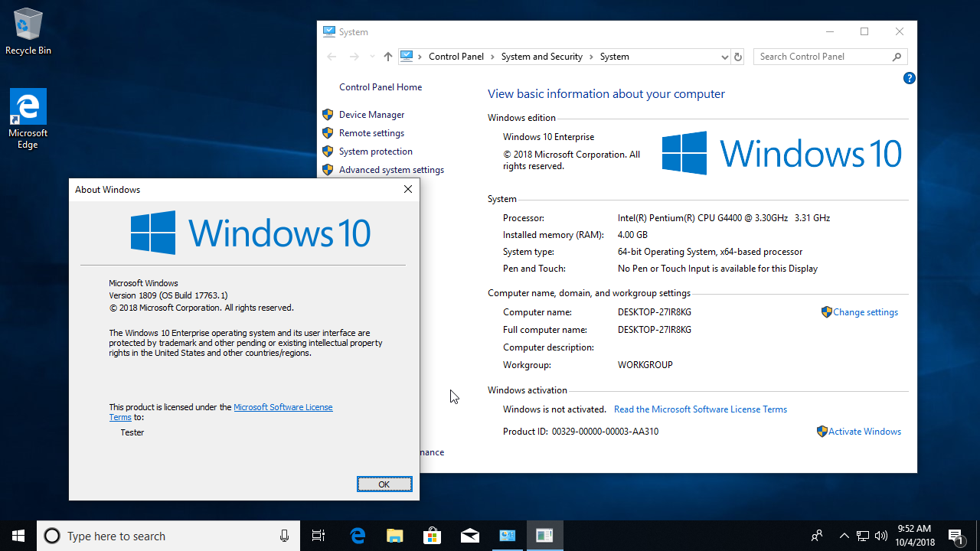
Task: Expand the arrow after Control Panel breadcrumb
Action: [492, 57]
